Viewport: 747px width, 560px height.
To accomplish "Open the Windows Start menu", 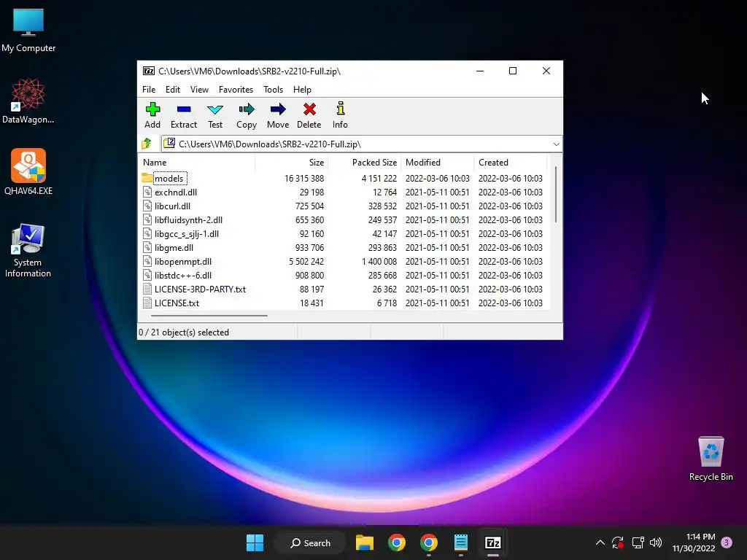I will [x=255, y=542].
